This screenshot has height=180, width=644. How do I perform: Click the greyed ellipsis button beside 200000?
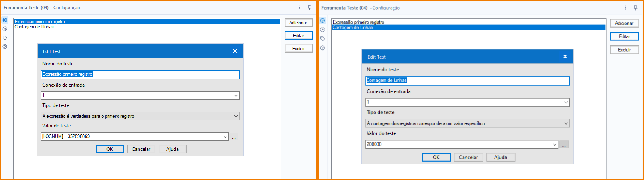pyautogui.click(x=564, y=144)
